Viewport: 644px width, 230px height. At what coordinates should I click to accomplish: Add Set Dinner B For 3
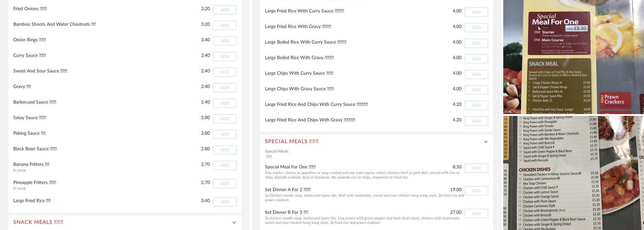coord(476,213)
